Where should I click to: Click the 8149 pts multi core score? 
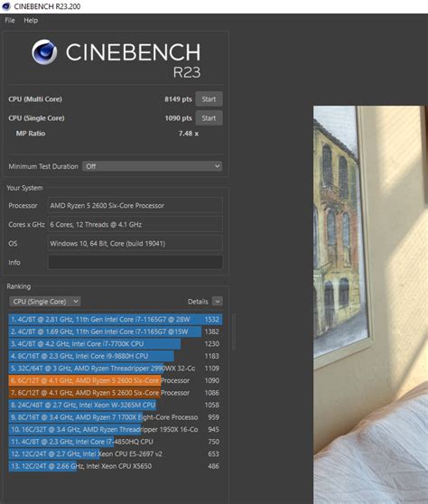point(178,99)
